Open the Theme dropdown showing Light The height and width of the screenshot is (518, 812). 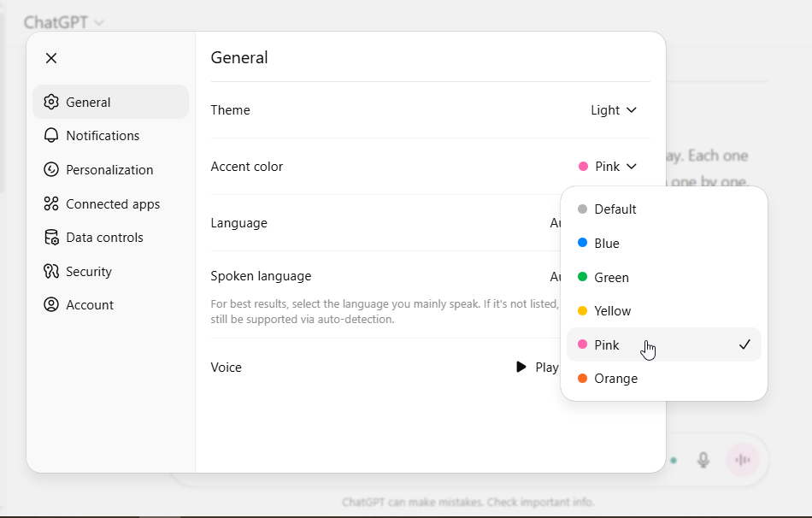614,110
